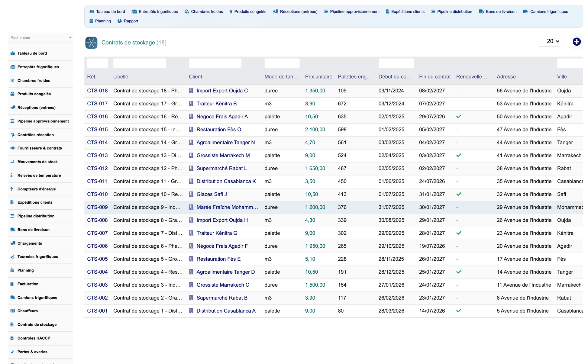Click renewal checkmark in CTS-010 row
The height and width of the screenshot is (364, 588).
(x=459, y=194)
